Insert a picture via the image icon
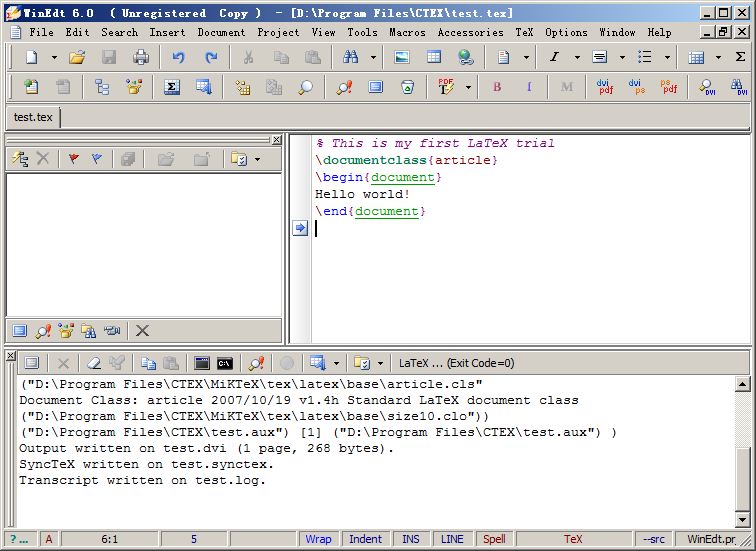The image size is (756, 551). coord(402,57)
